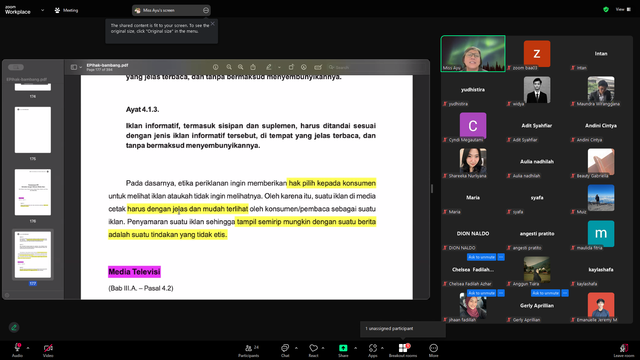This screenshot has width=640, height=360.
Task: Open the Participants panel
Action: (x=249, y=350)
